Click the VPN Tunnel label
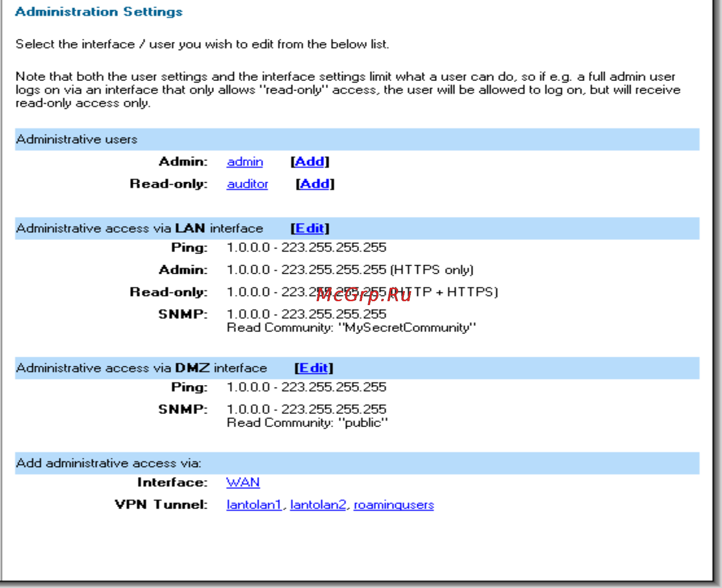The image size is (722, 588). pos(161,505)
